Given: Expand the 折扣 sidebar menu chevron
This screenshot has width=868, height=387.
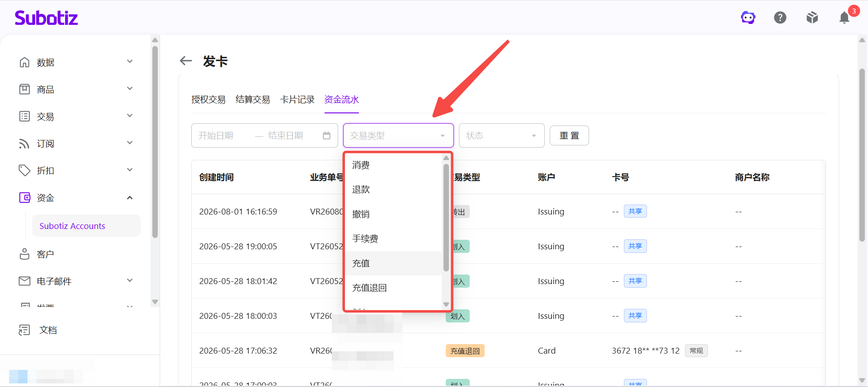Looking at the screenshot, I should click(x=130, y=170).
